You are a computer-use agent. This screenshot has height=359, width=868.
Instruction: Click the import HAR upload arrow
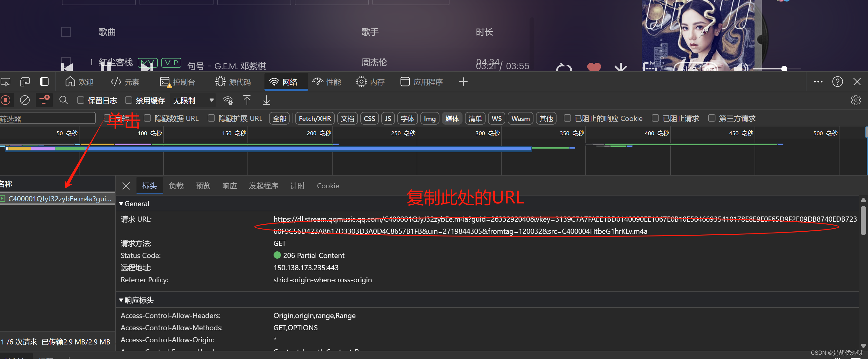click(247, 100)
